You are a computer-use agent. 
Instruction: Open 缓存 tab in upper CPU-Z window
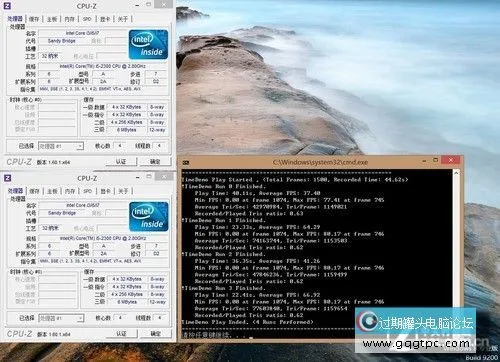point(34,19)
